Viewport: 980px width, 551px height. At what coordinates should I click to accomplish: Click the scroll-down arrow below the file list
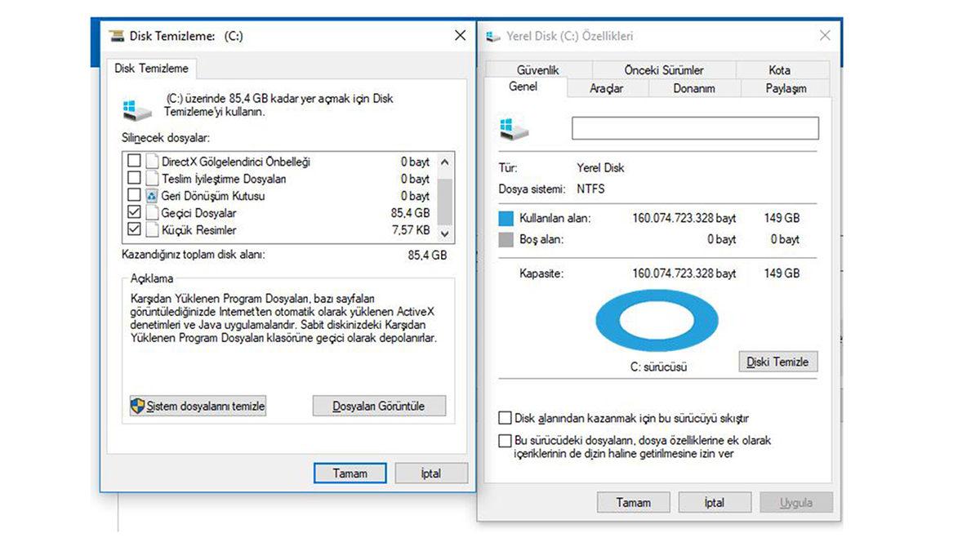coord(444,233)
